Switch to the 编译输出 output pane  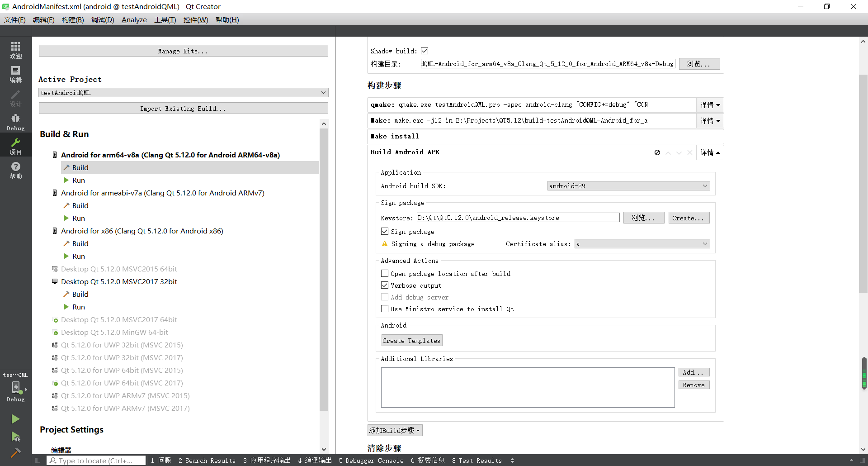click(315, 461)
